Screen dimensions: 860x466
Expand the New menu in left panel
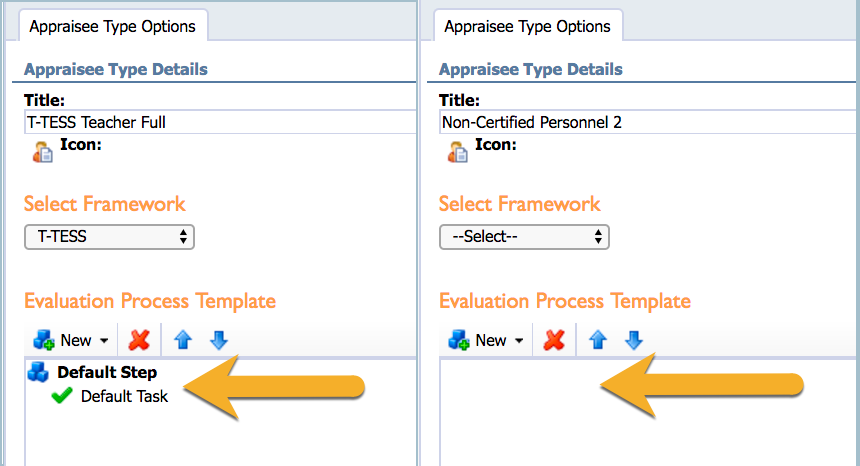(x=71, y=340)
